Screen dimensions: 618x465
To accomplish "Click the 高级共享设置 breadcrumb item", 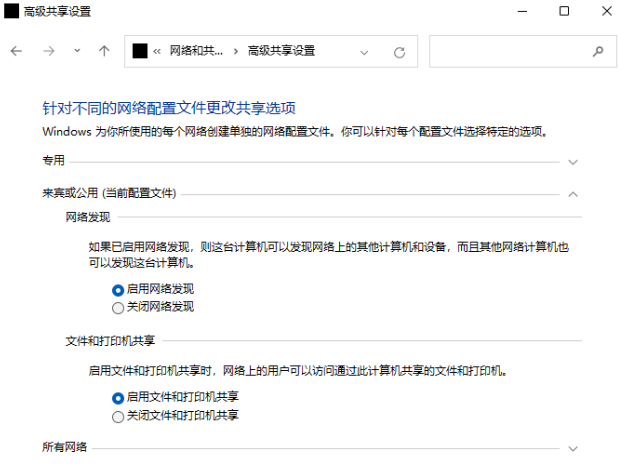I will point(282,51).
